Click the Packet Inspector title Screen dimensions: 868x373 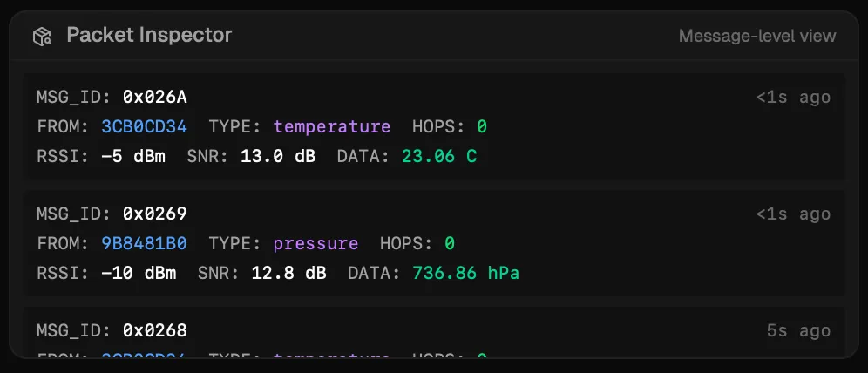click(149, 36)
